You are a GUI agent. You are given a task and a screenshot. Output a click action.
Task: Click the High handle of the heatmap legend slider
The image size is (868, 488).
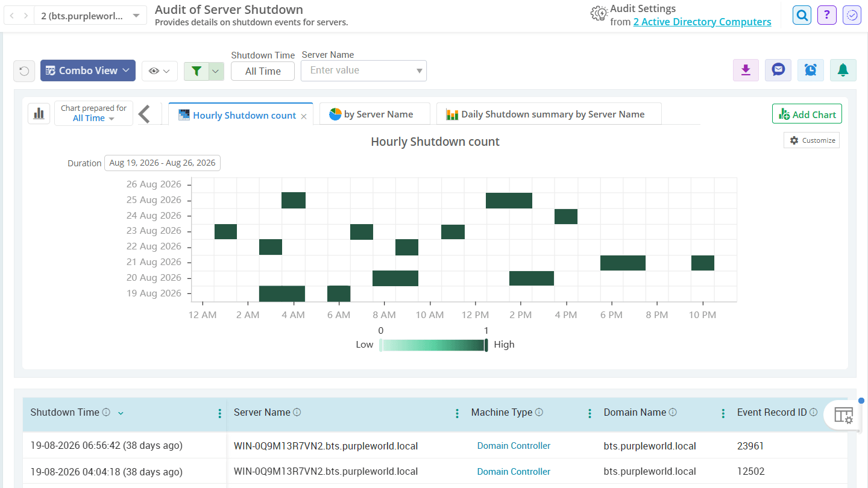486,345
